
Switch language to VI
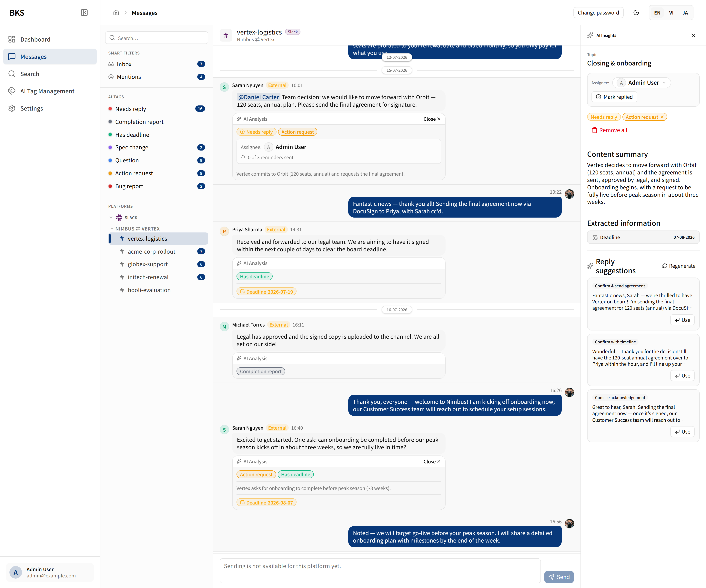point(671,13)
